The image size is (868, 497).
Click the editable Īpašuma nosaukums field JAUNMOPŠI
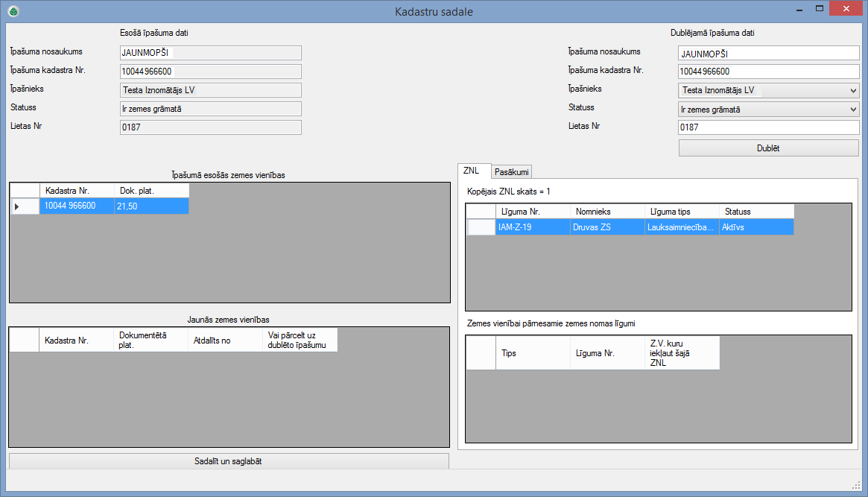(768, 54)
